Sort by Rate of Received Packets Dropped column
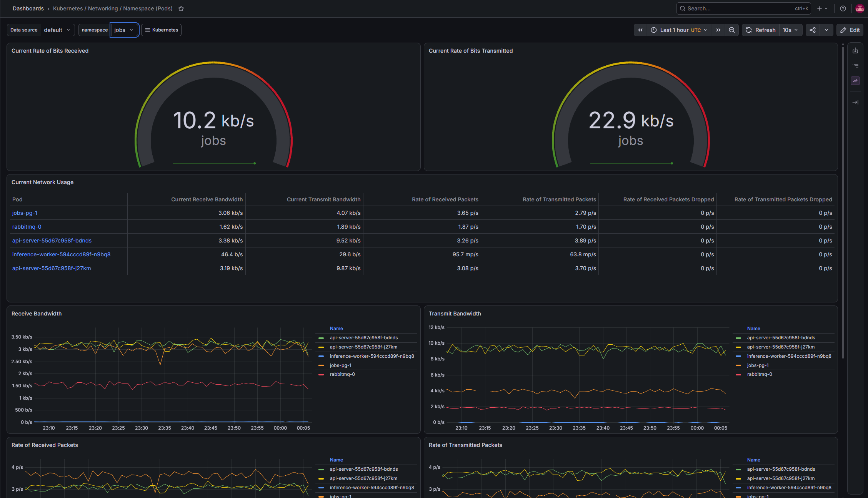Viewport: 868px width, 498px height. 668,199
